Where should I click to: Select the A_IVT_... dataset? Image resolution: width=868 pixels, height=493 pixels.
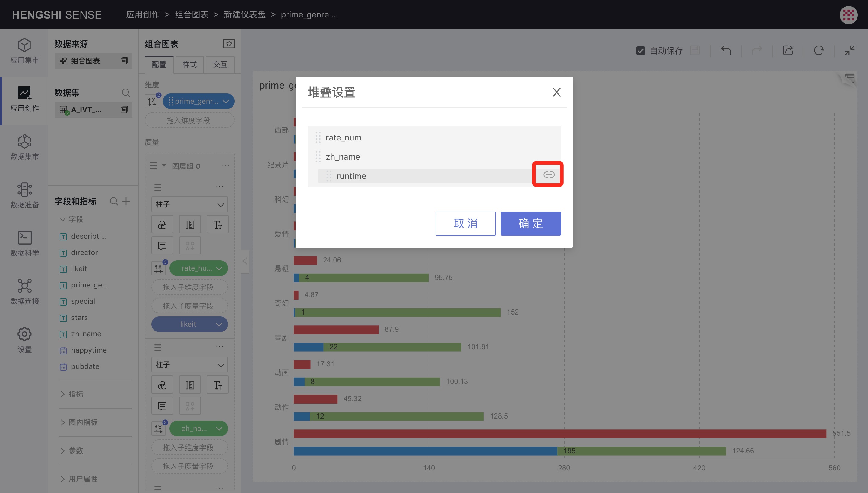[x=93, y=110]
